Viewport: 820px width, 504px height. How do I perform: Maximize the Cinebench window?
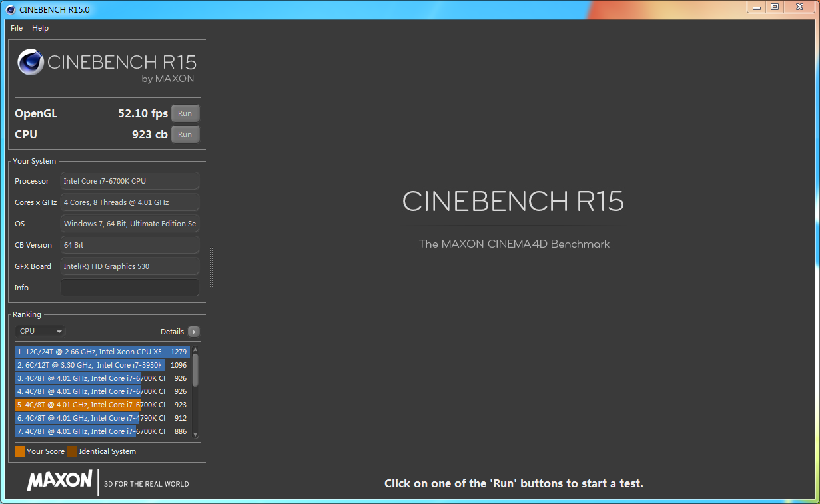(x=774, y=7)
